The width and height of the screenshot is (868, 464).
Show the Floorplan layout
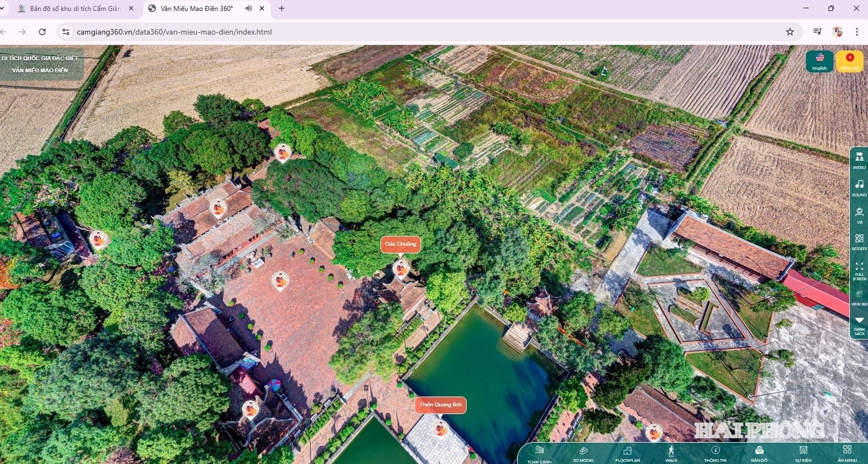(627, 454)
